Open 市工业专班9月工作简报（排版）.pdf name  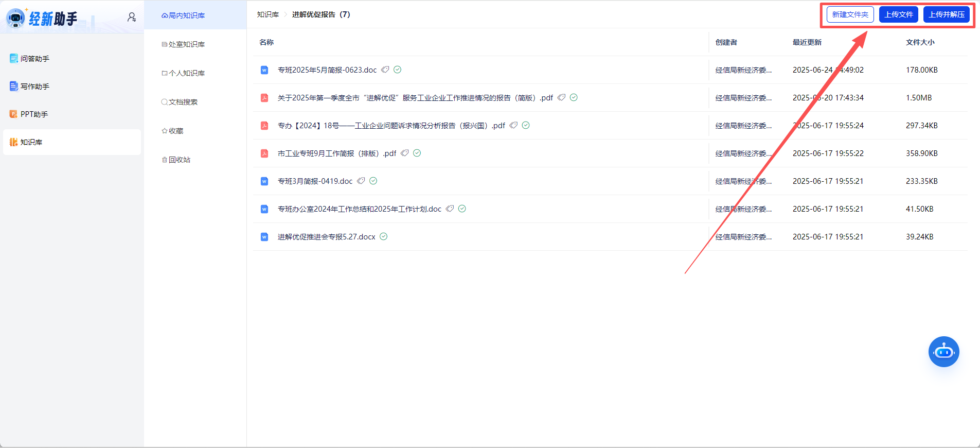coord(337,153)
